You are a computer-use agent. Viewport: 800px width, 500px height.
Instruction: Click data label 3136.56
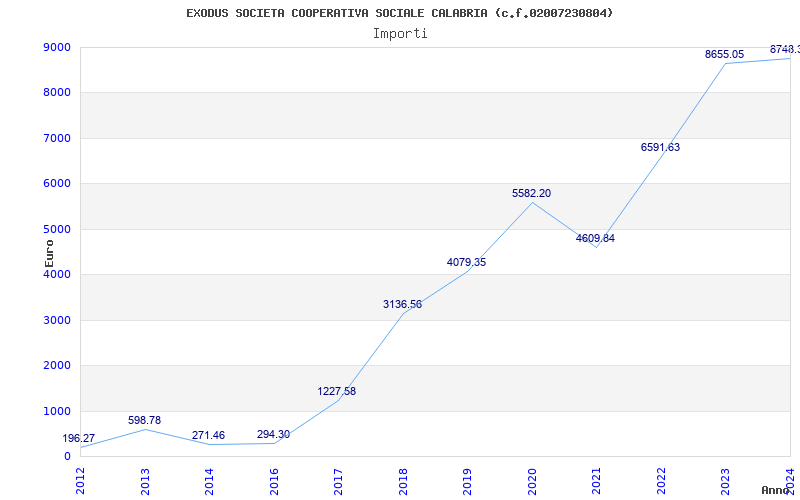(403, 305)
